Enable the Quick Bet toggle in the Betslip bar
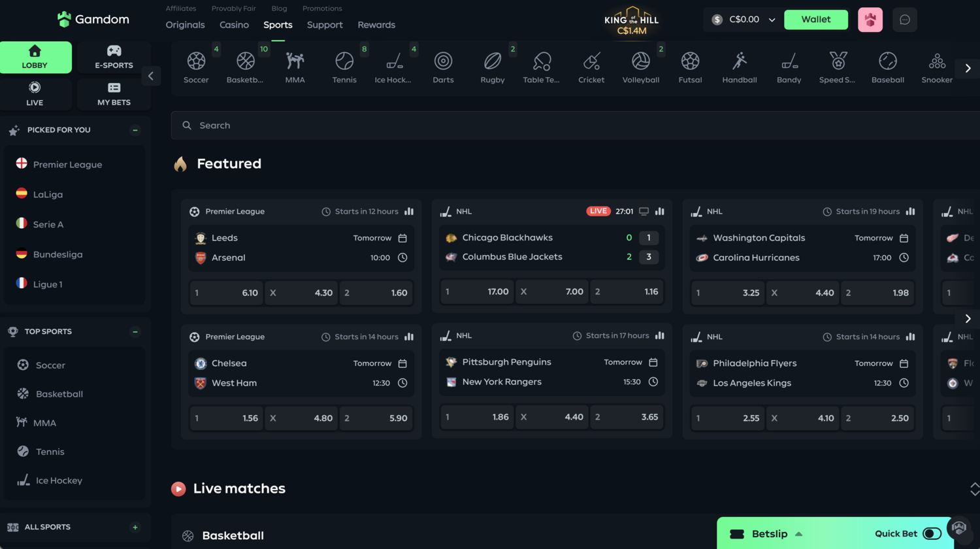Viewport: 980px width, 549px height. click(930, 533)
